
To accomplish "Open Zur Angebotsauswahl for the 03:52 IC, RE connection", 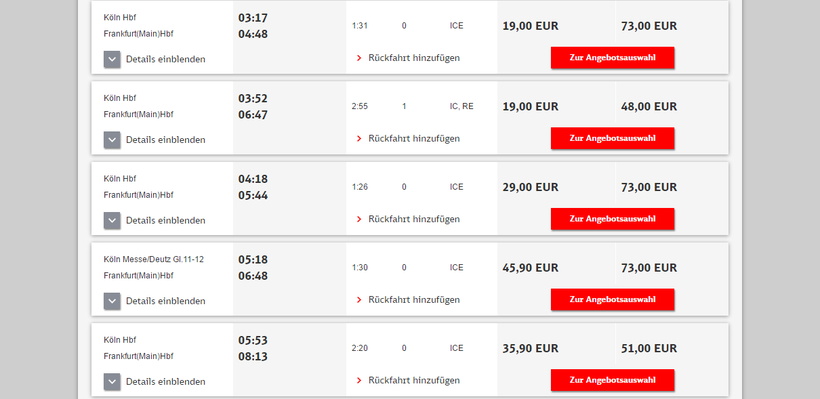I will point(612,138).
